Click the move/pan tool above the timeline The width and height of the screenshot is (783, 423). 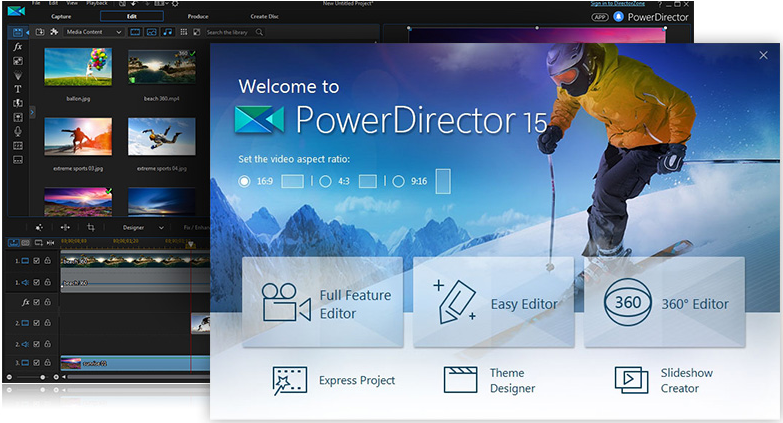[65, 228]
